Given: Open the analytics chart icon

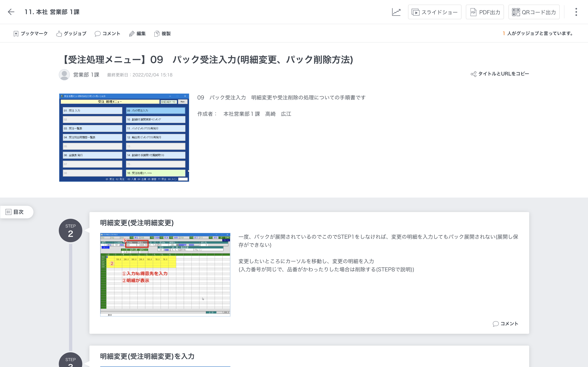Looking at the screenshot, I should click(x=396, y=12).
